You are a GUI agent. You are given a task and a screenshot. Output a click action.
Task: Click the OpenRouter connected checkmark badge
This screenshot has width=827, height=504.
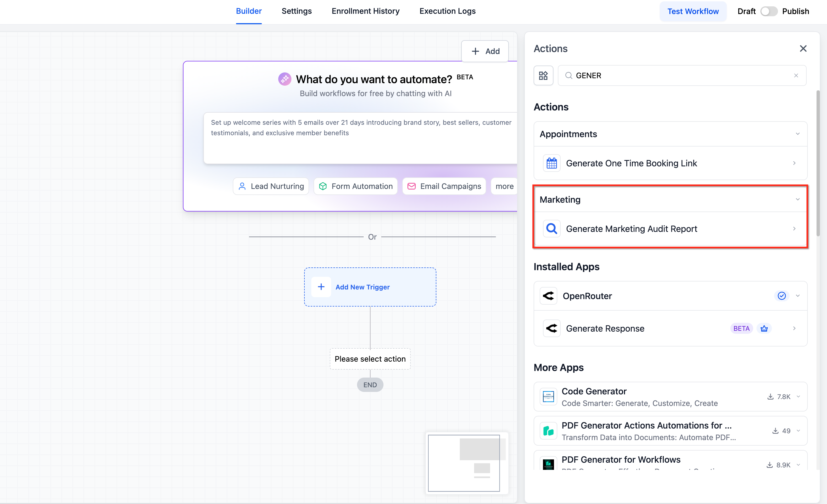coord(781,296)
